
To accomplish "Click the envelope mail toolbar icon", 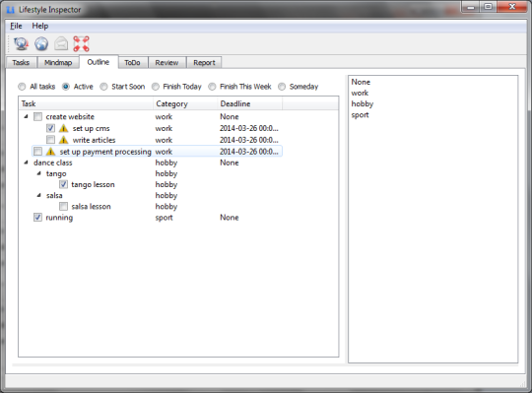I will pos(61,43).
